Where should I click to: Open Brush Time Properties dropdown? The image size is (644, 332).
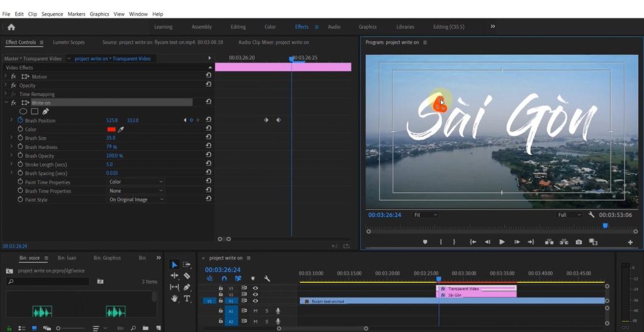pos(136,191)
